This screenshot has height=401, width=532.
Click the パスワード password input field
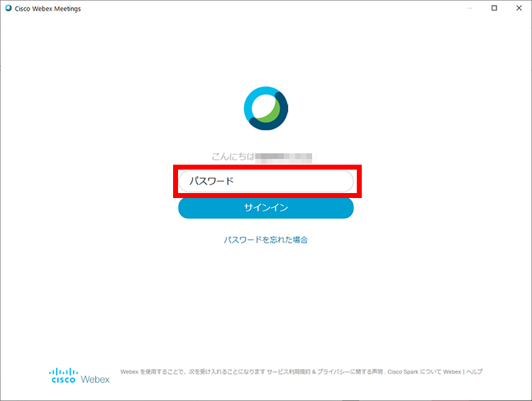266,181
